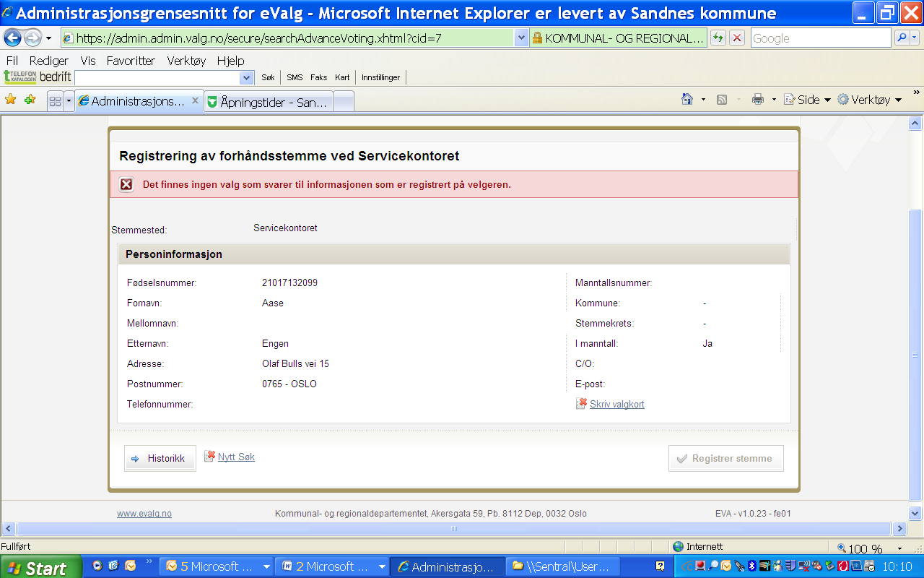The width and height of the screenshot is (924, 578).
Task: Open the Verktøy menu in the menu bar
Action: 186,61
